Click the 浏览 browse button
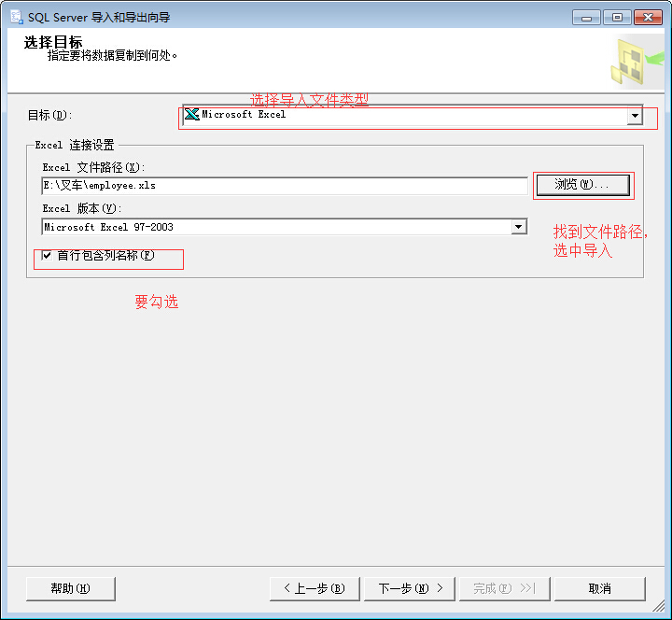672x620 pixels. tap(582, 185)
